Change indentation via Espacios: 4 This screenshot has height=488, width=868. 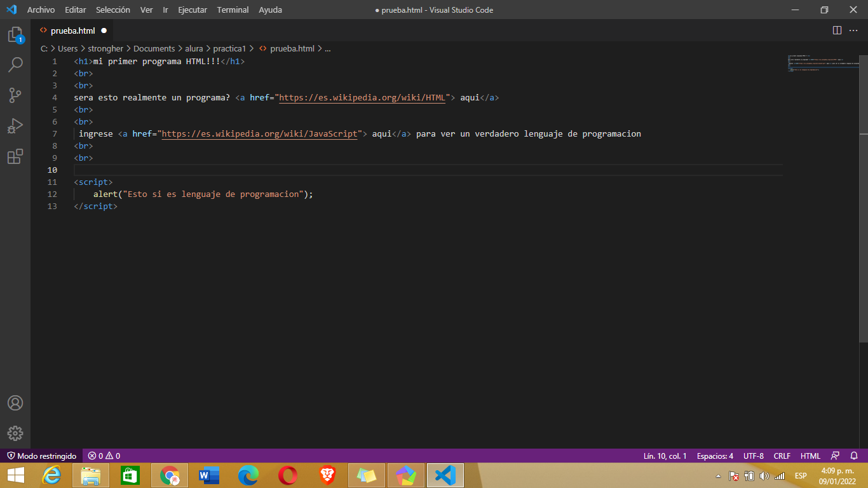[715, 456]
